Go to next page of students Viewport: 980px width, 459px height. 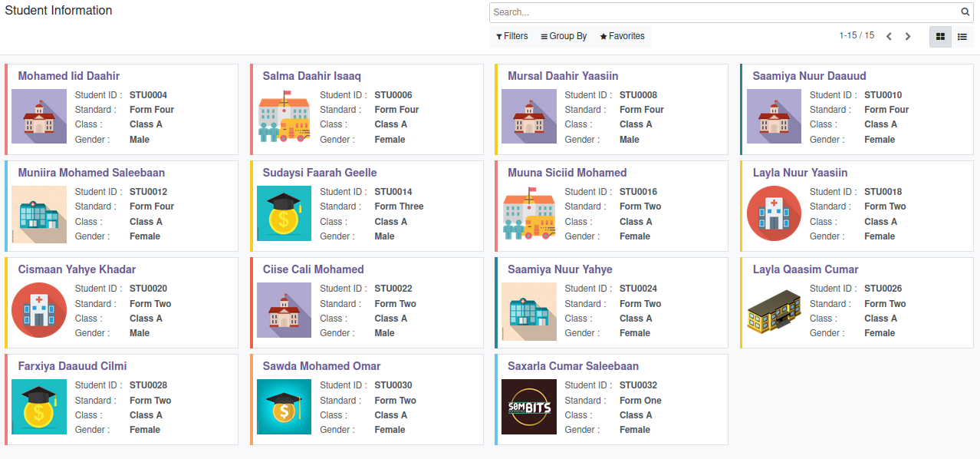coord(908,36)
